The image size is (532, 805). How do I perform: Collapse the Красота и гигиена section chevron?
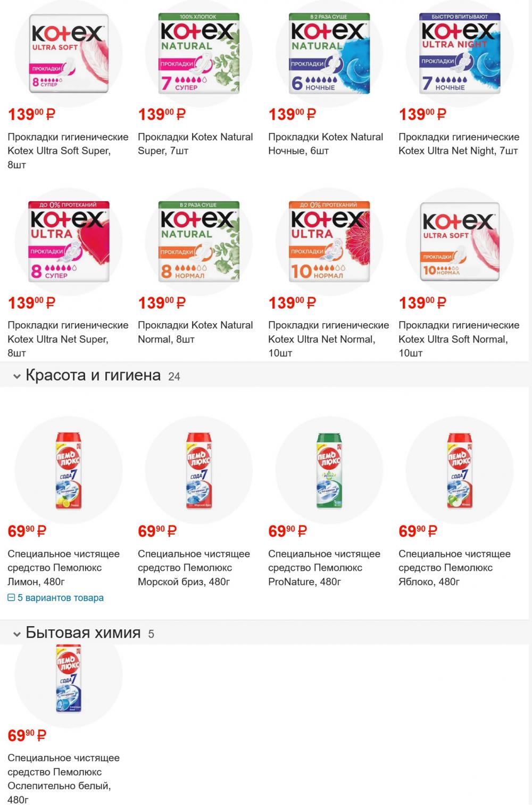click(x=17, y=376)
